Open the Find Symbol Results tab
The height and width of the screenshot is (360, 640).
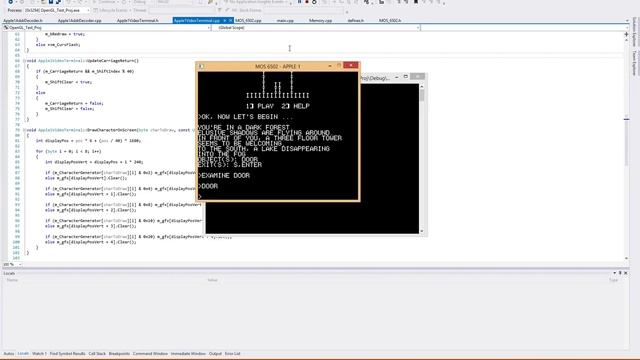(x=67, y=354)
